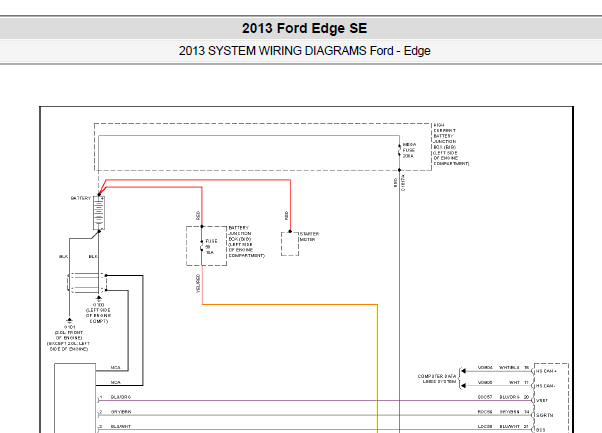
Task: Click the "2013 Ford Edge SE" title
Action: click(304, 28)
